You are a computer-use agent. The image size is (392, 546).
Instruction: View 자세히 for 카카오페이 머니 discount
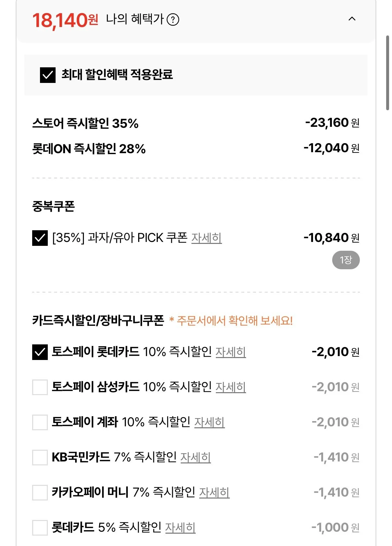(214, 492)
